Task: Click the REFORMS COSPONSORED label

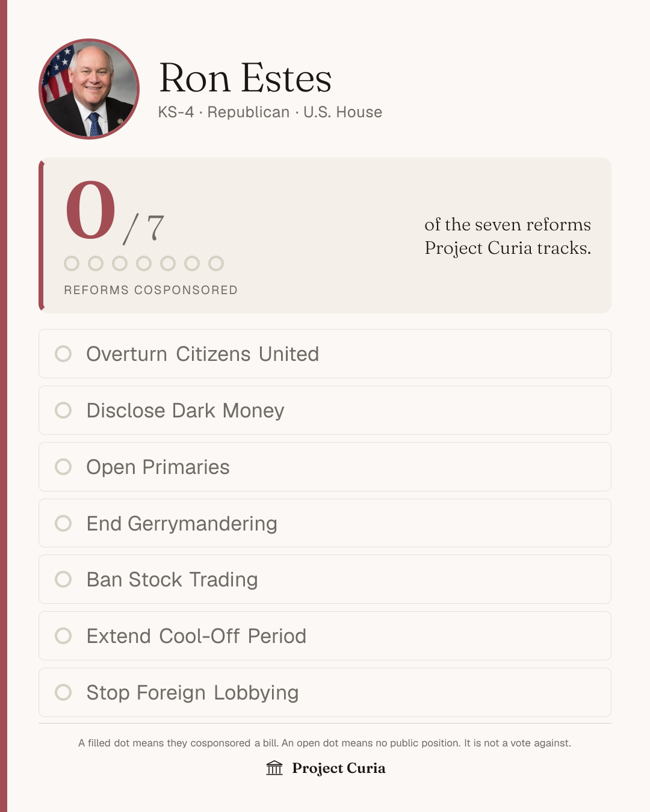Action: click(x=151, y=290)
